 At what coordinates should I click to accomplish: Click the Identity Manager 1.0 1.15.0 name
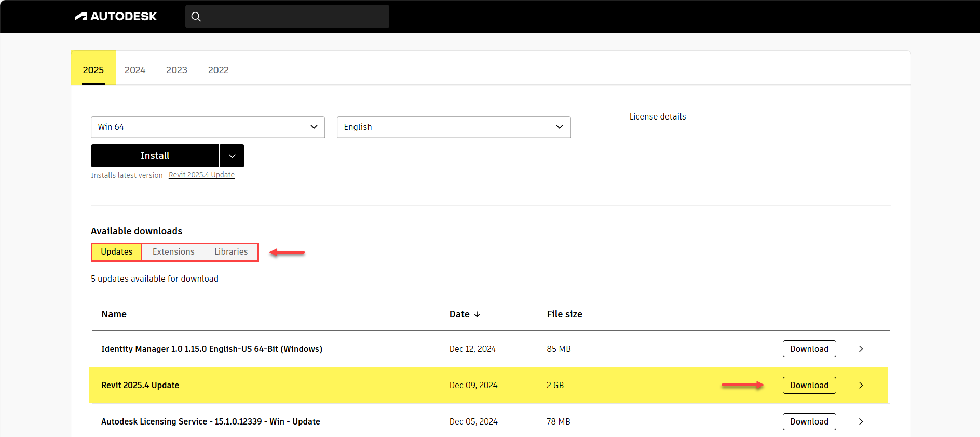[212, 349]
